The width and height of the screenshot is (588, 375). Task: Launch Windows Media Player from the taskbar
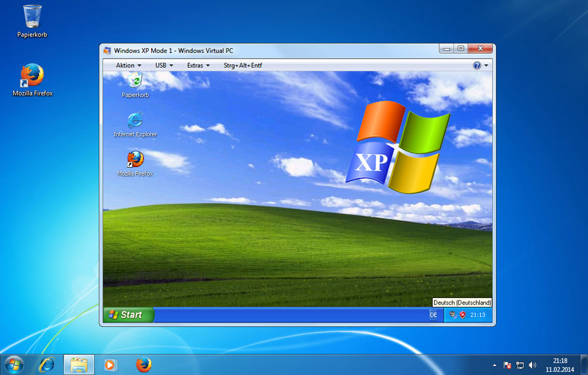click(x=111, y=365)
